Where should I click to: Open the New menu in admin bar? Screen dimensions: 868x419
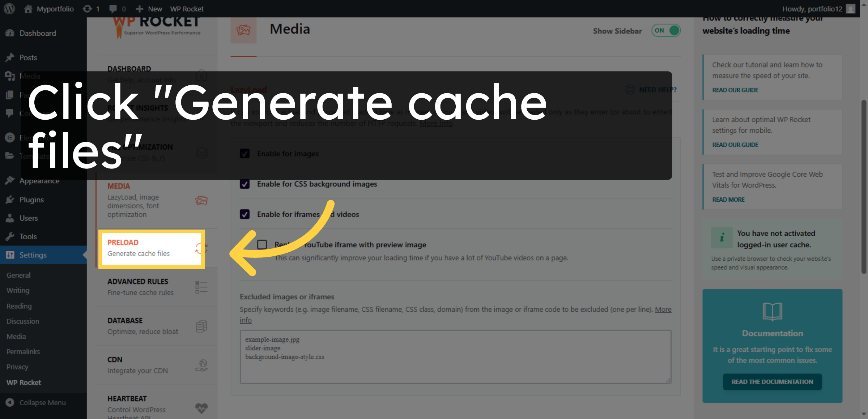pyautogui.click(x=149, y=8)
